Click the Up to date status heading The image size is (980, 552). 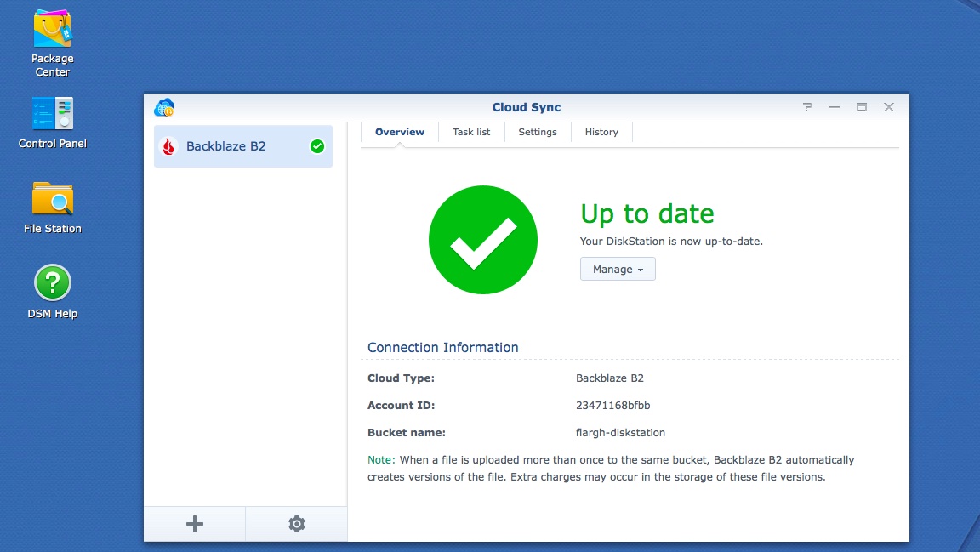point(647,213)
